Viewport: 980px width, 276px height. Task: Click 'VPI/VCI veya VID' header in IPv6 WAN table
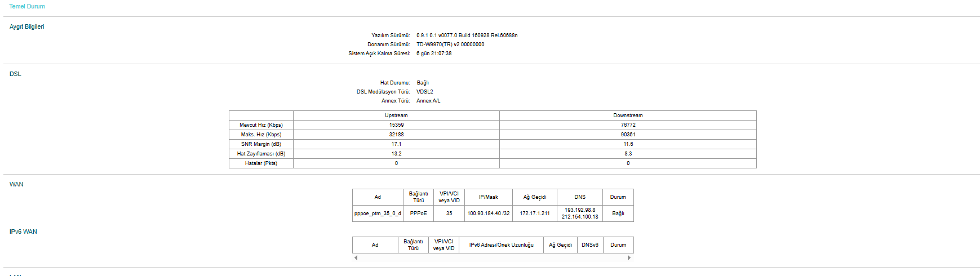coord(444,245)
